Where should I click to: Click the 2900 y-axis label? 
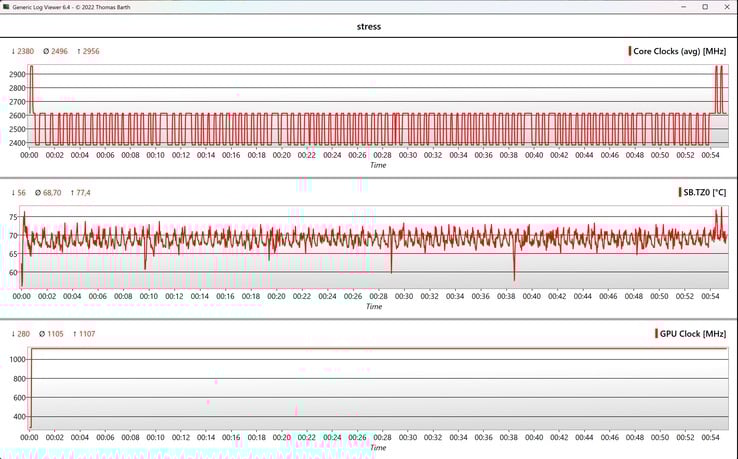coord(17,74)
